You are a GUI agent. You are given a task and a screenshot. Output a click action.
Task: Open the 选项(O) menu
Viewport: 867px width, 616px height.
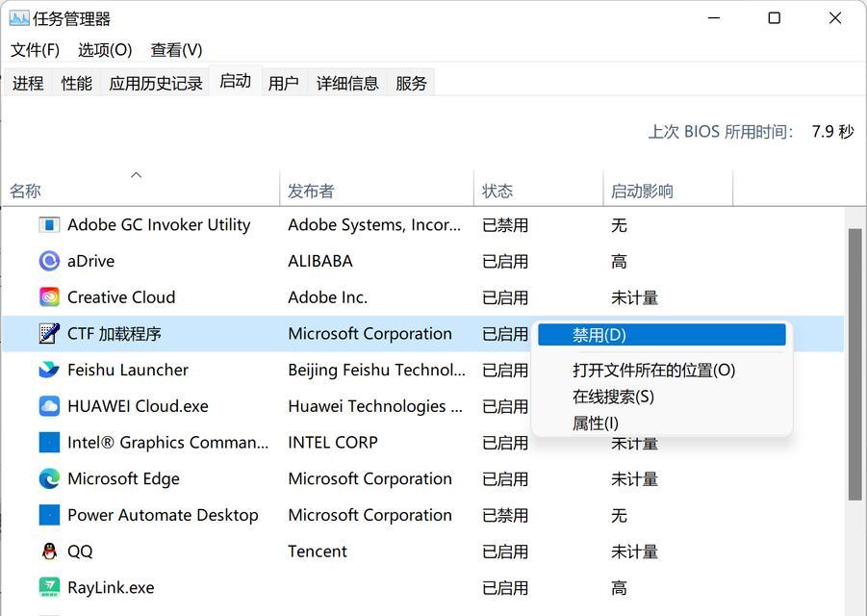105,50
